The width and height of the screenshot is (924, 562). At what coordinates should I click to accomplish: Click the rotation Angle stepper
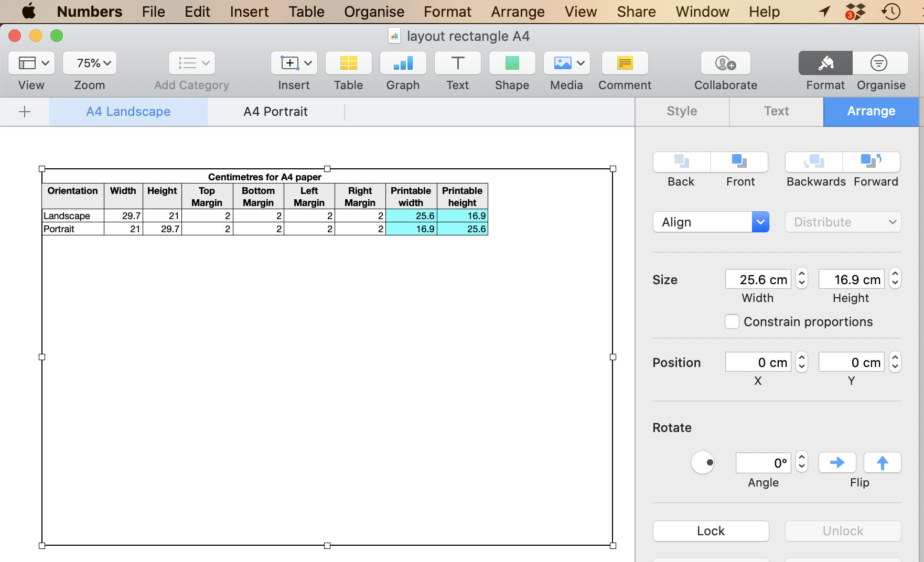coord(802,462)
